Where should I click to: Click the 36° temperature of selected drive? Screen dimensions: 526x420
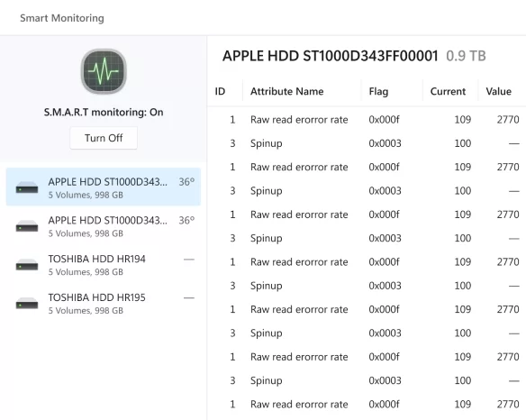[186, 182]
